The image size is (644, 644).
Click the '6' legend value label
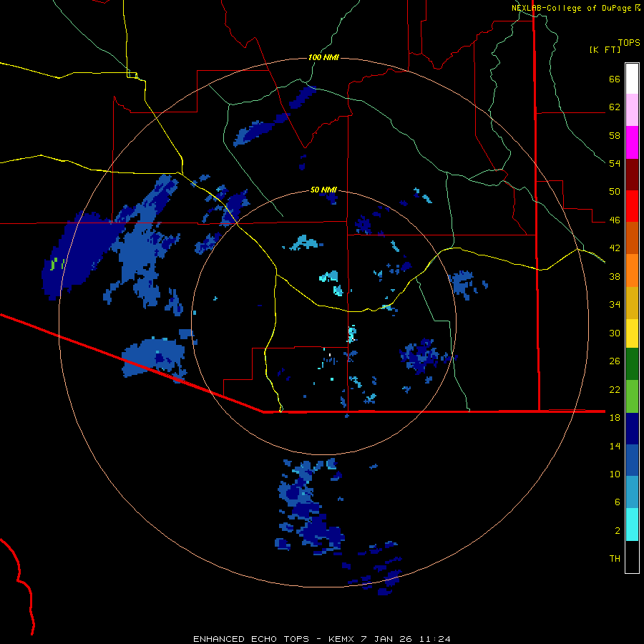tap(618, 502)
